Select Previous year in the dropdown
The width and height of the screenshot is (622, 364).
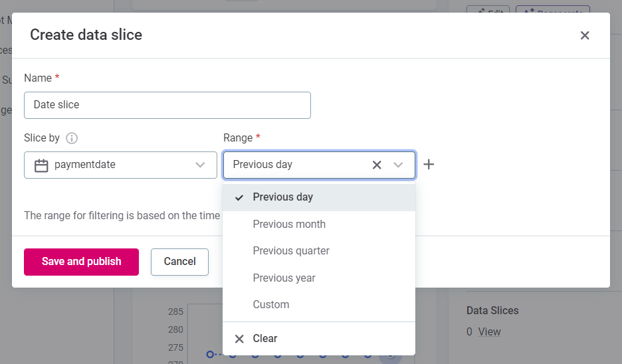[284, 278]
